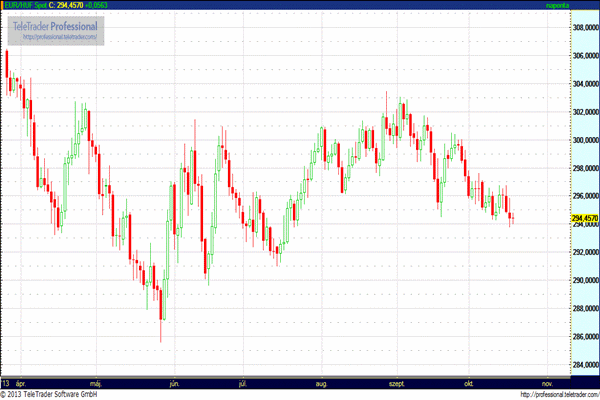Open the professional.teletrader.com link under the logo
The width and height of the screenshot is (600, 400).
point(57,38)
